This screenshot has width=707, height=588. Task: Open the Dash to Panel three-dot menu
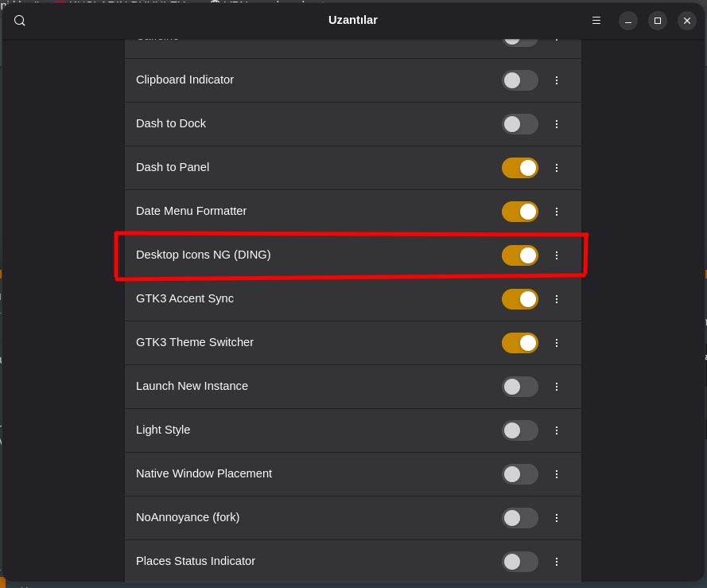point(557,168)
